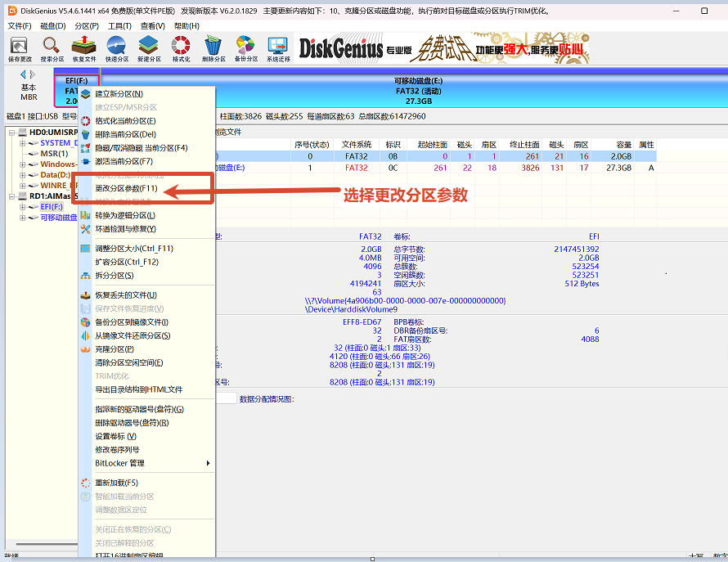Open the 帮助(H) menu
Screen dimensions: 728x562
[186, 26]
